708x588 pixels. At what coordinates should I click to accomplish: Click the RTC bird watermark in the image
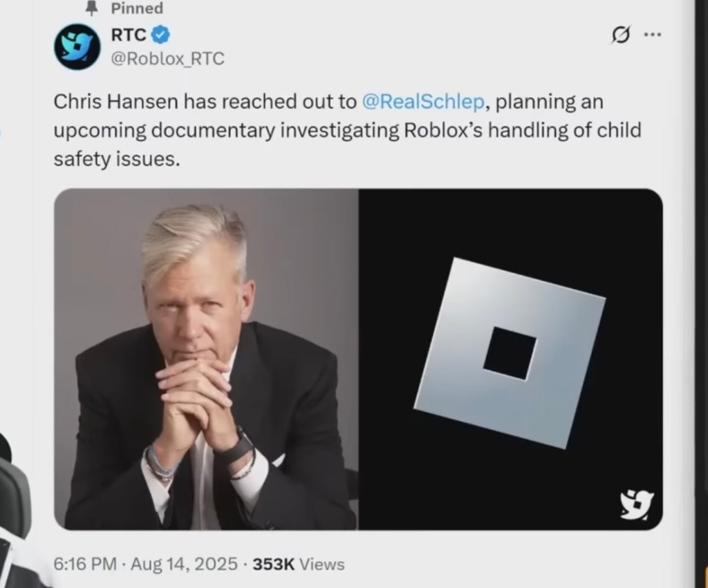coord(637,505)
